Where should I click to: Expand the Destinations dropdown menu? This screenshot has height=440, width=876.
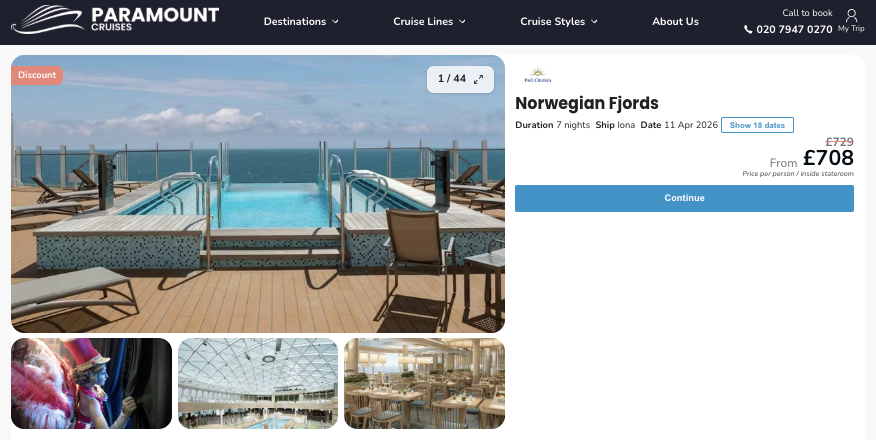pyautogui.click(x=301, y=21)
